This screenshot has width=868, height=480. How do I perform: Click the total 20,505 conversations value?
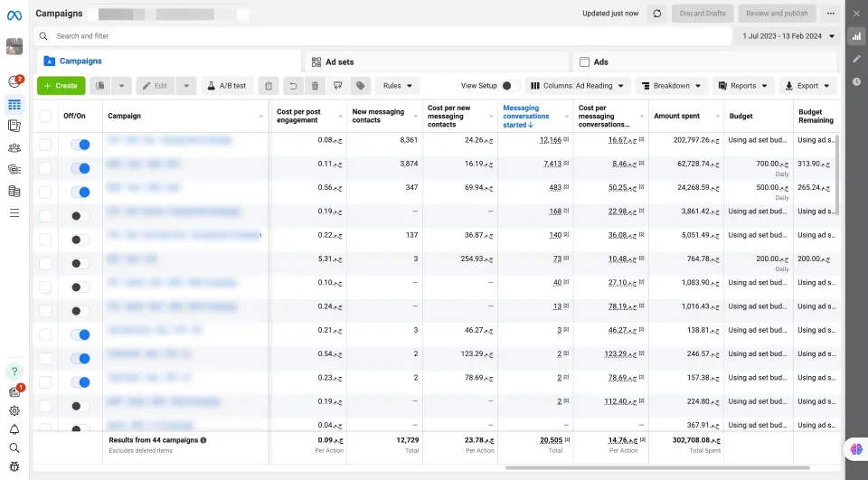point(551,440)
